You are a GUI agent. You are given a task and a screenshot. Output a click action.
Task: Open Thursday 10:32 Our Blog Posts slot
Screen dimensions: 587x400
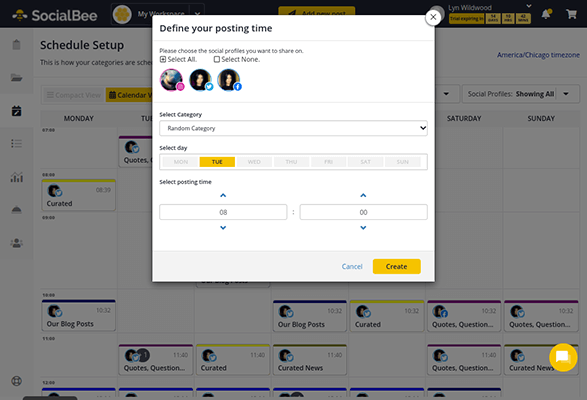310,316
